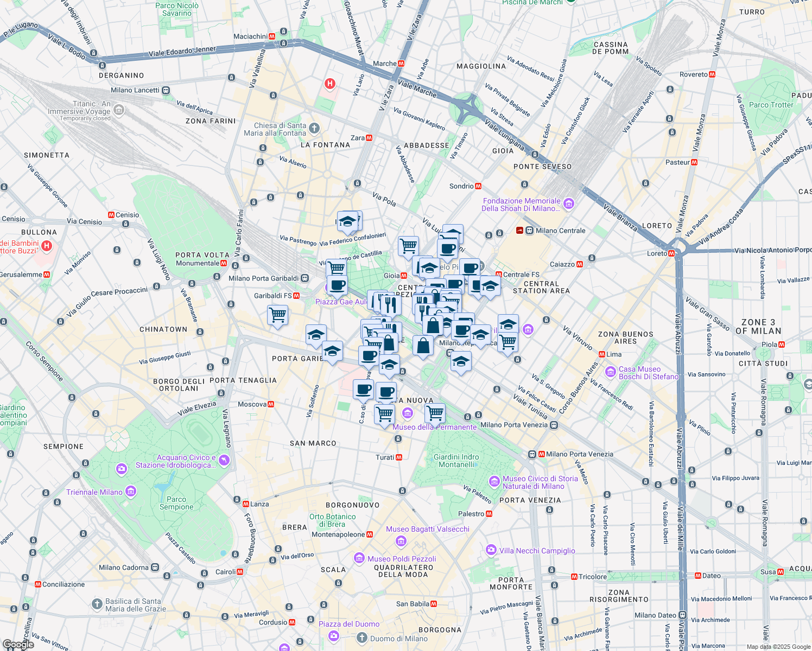
Task: Click the Chiesa di Santa Maria alla Fontana icon
Action: [x=314, y=129]
